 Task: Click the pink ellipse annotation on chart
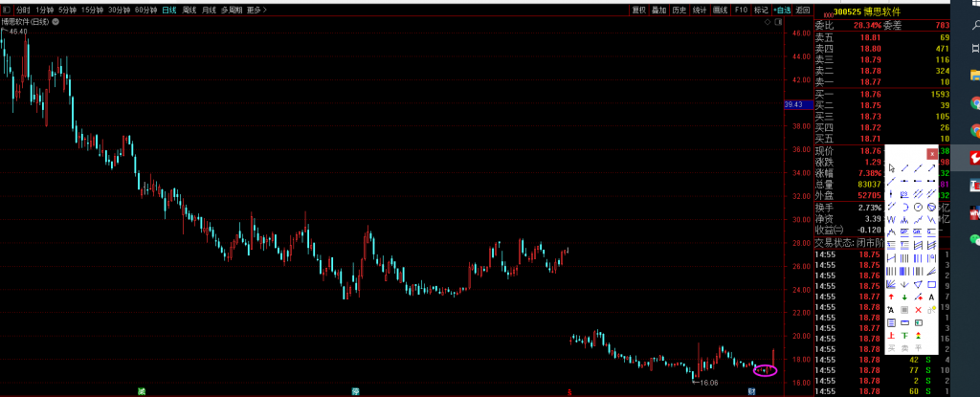765,369
